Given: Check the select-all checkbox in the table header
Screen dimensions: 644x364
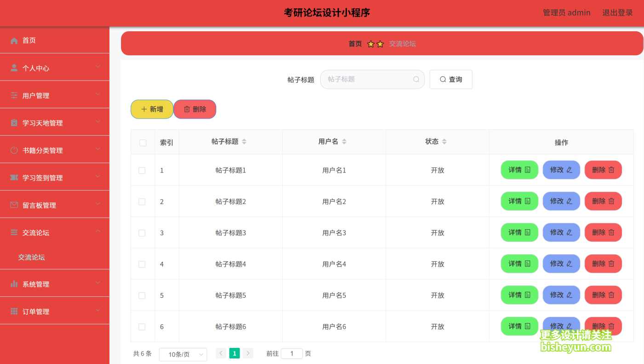Looking at the screenshot, I should pyautogui.click(x=142, y=143).
